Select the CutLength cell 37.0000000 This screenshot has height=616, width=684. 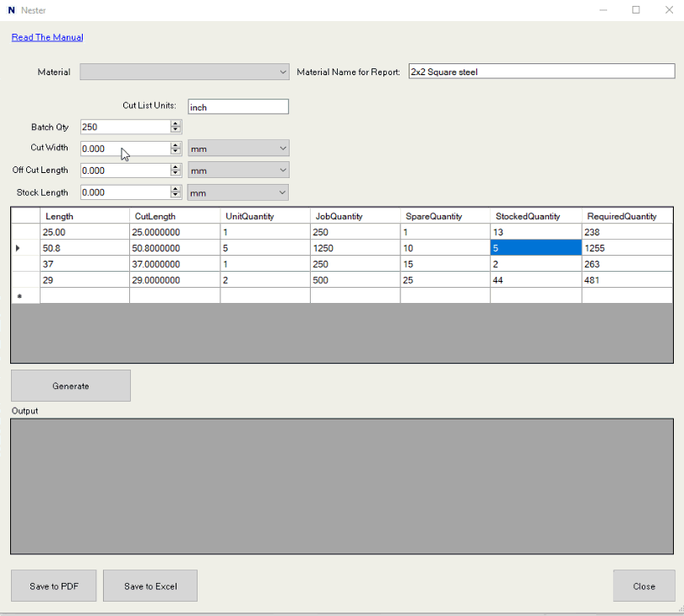pos(175,264)
